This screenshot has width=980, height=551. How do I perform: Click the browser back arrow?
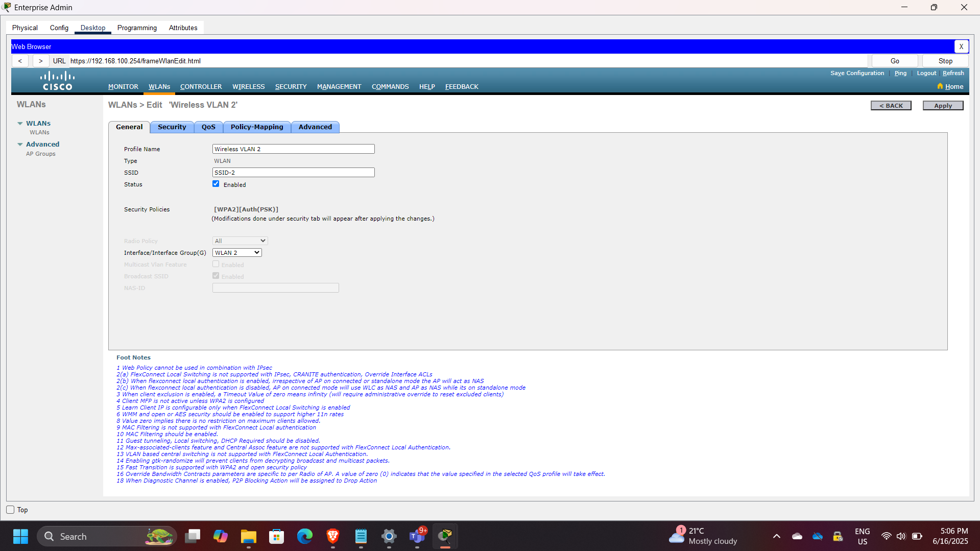tap(20, 60)
